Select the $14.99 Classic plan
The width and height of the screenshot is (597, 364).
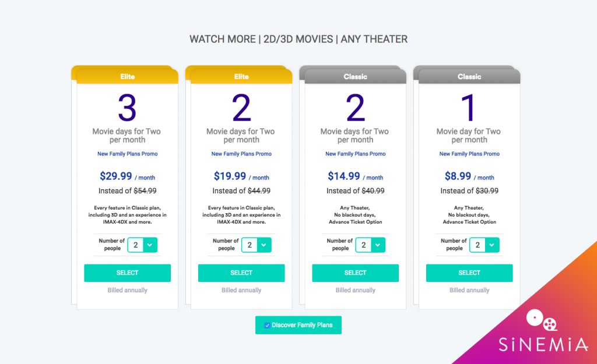(x=355, y=273)
